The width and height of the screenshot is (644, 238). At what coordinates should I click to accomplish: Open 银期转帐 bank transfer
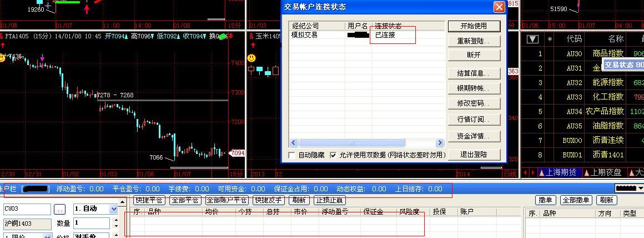(x=474, y=88)
